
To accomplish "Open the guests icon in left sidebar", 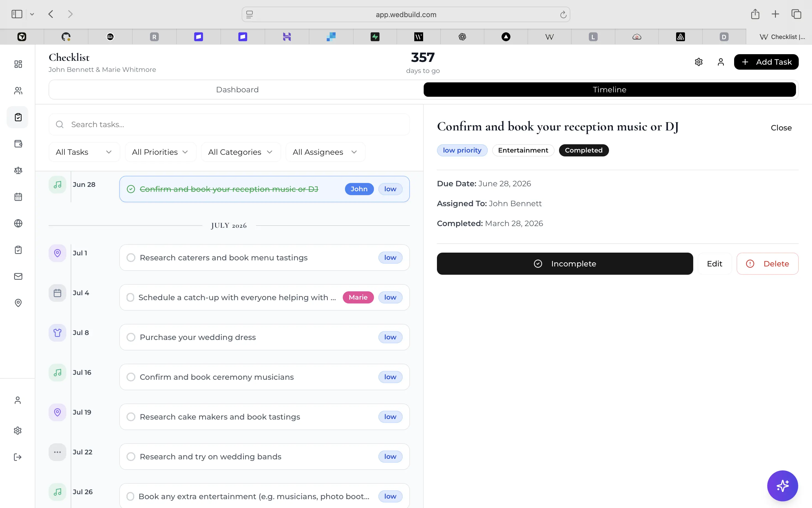I will pos(18,91).
